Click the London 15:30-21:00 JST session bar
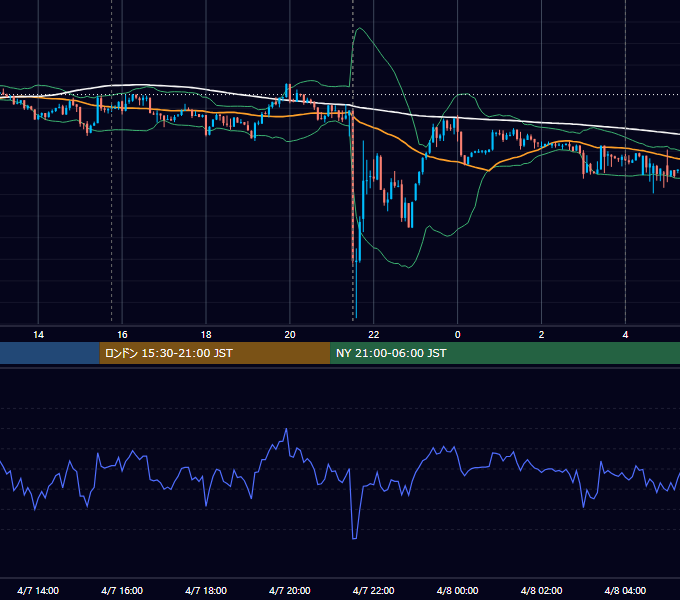Viewport: 680px width, 600px height. coord(215,353)
